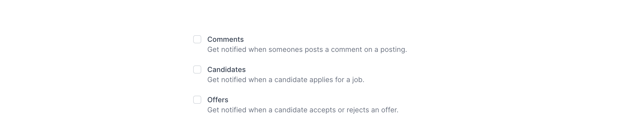Enable the Comments checkbox
Viewport: 644px width, 139px height.
click(197, 39)
